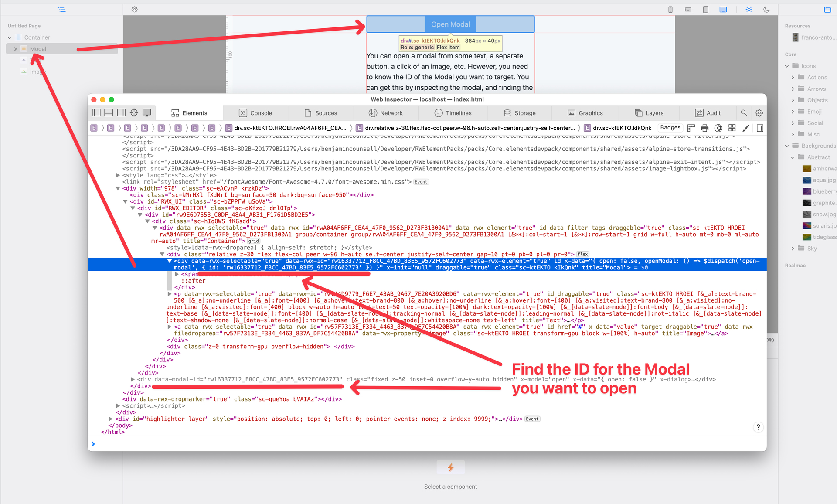Expand the Social folder

pos(793,123)
